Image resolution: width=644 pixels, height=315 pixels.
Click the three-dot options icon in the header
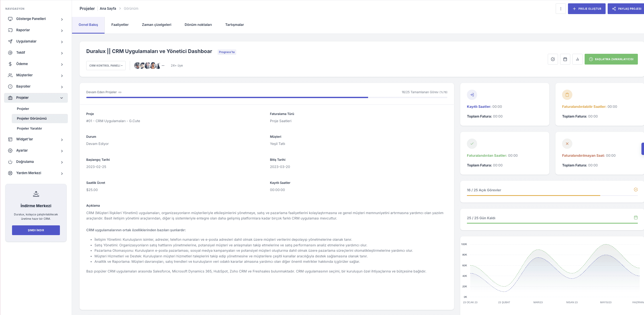point(561,9)
